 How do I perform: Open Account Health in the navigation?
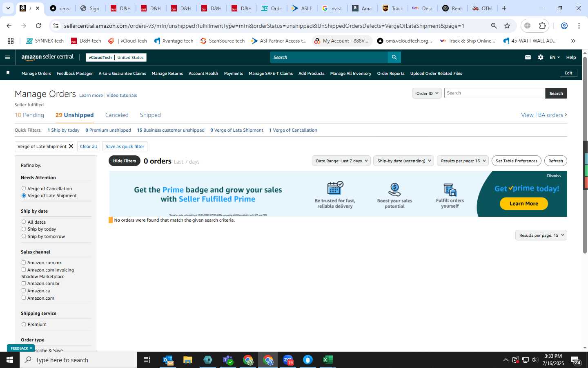pos(203,73)
